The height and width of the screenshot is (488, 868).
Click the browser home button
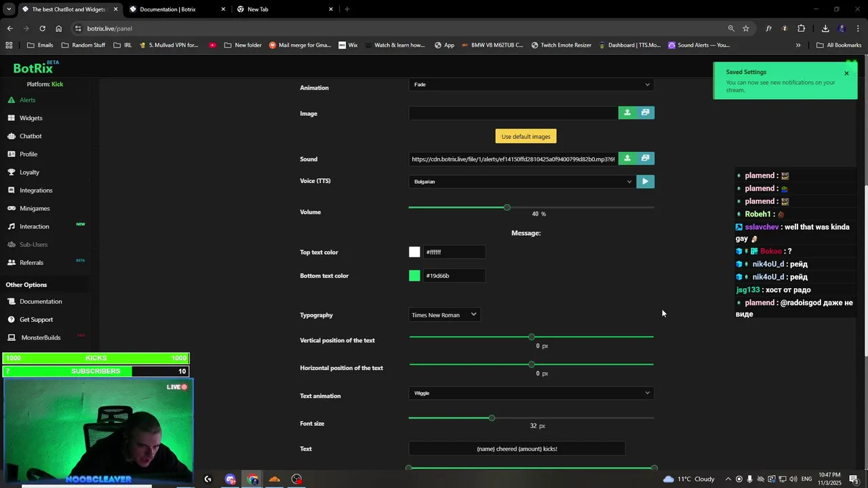tap(58, 28)
